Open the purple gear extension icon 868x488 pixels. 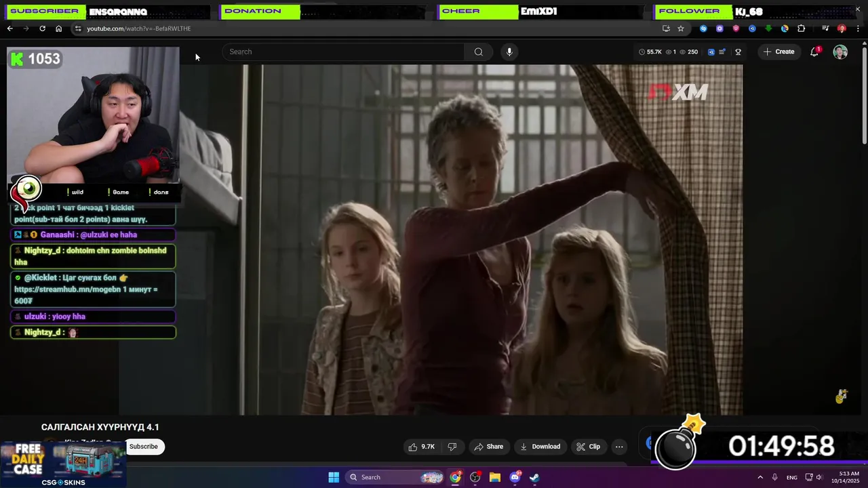pyautogui.click(x=719, y=28)
